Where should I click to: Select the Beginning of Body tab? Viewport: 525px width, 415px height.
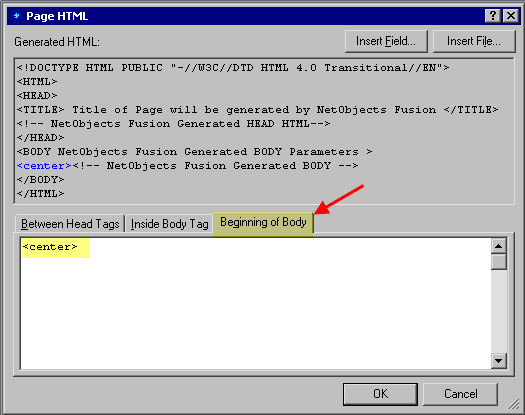(x=263, y=222)
